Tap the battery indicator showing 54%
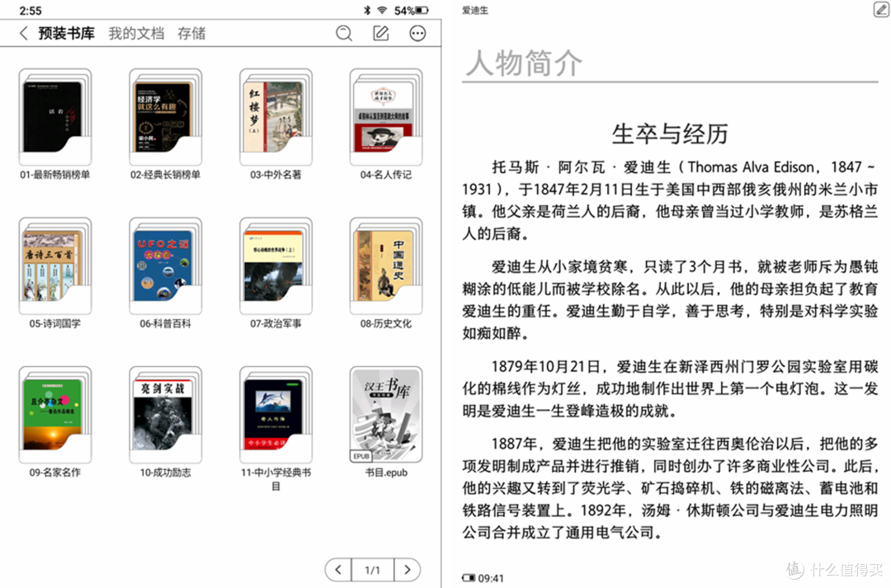This screenshot has width=891, height=588. click(x=412, y=10)
